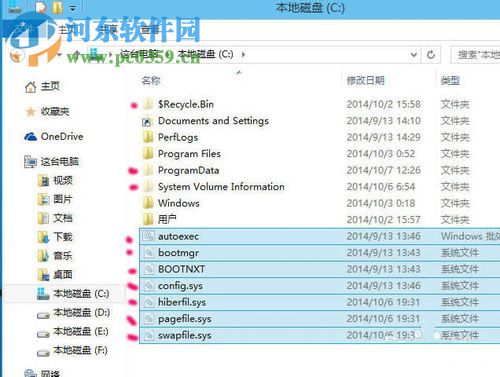Click the Program Files folder icon
Viewport: 500px width, 377px height.
click(148, 154)
